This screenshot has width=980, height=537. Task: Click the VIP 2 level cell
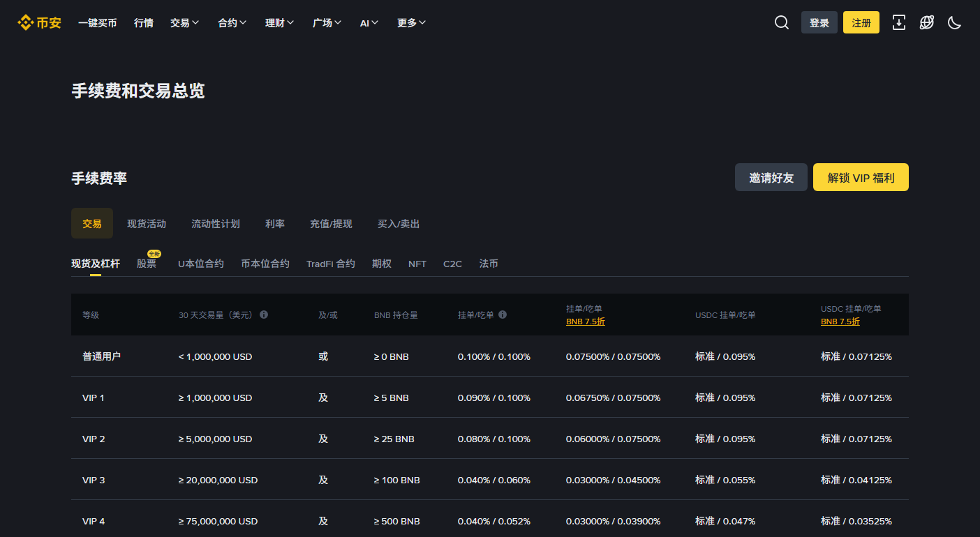pos(94,439)
